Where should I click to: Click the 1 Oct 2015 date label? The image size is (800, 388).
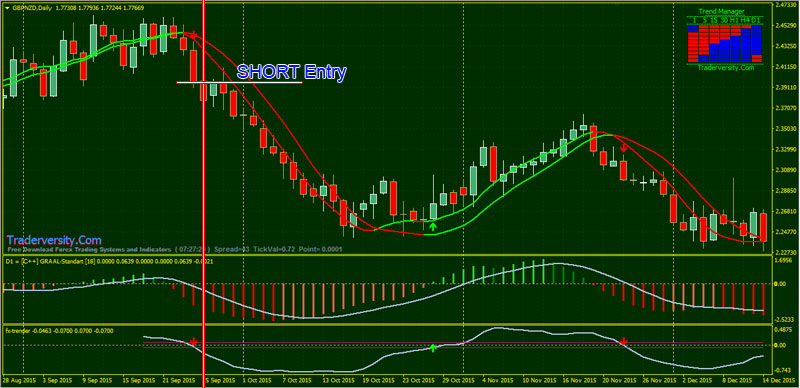point(257,381)
